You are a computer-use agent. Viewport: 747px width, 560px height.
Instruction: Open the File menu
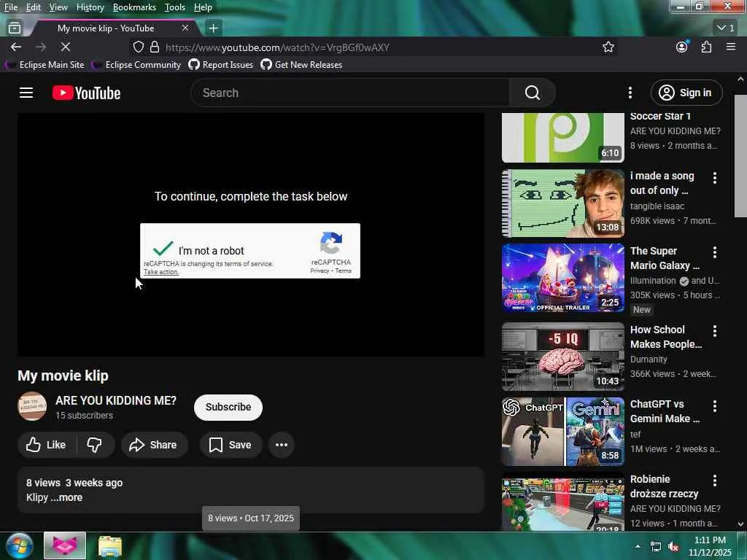11,7
